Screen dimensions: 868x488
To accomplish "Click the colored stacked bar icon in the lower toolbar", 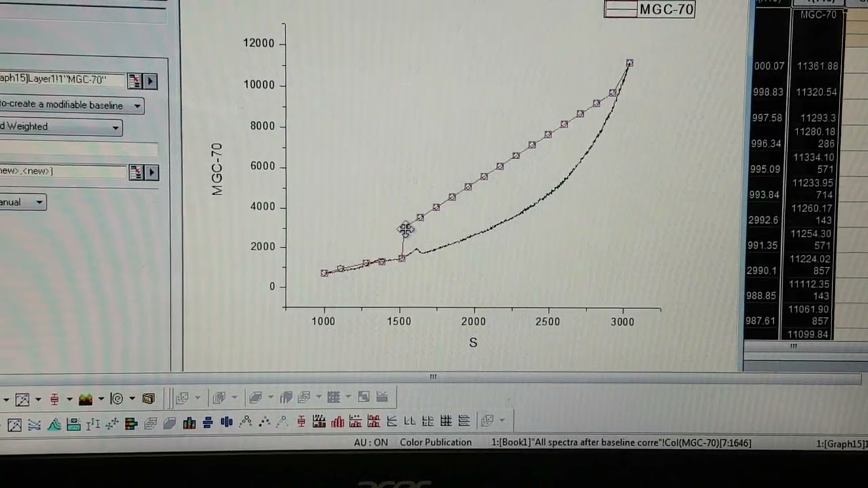I will click(131, 424).
